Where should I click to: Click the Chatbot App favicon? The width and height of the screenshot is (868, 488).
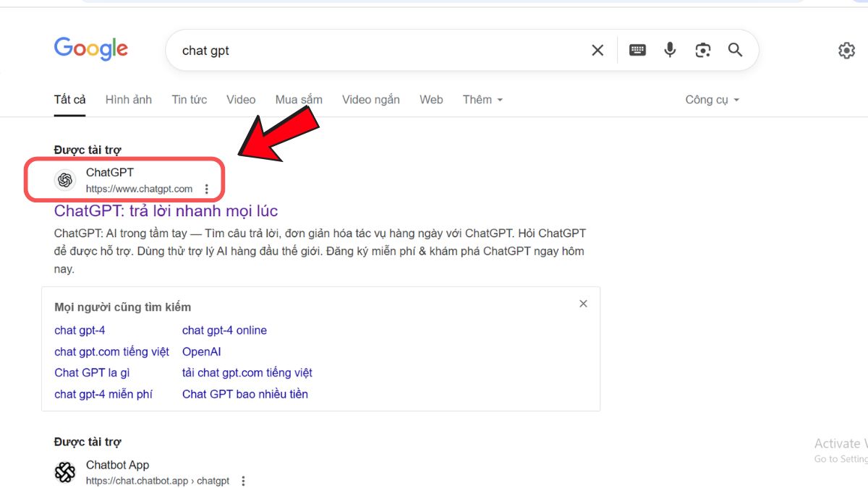(x=65, y=472)
